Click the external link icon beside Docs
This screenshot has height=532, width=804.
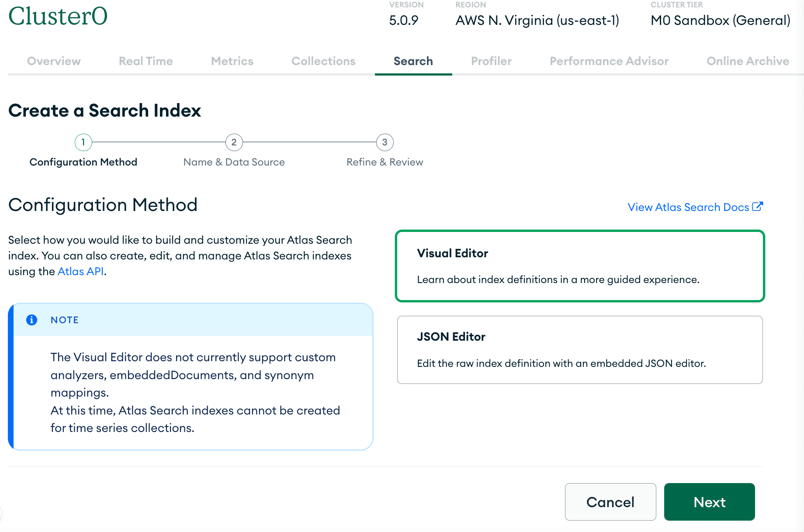758,207
